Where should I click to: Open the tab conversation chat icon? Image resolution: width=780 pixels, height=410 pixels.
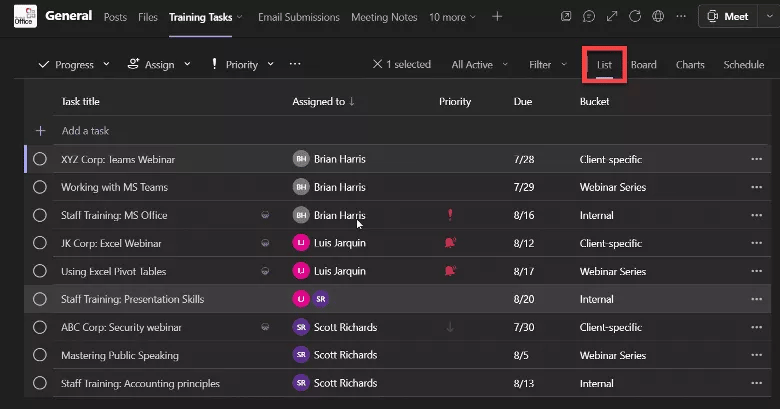588,16
